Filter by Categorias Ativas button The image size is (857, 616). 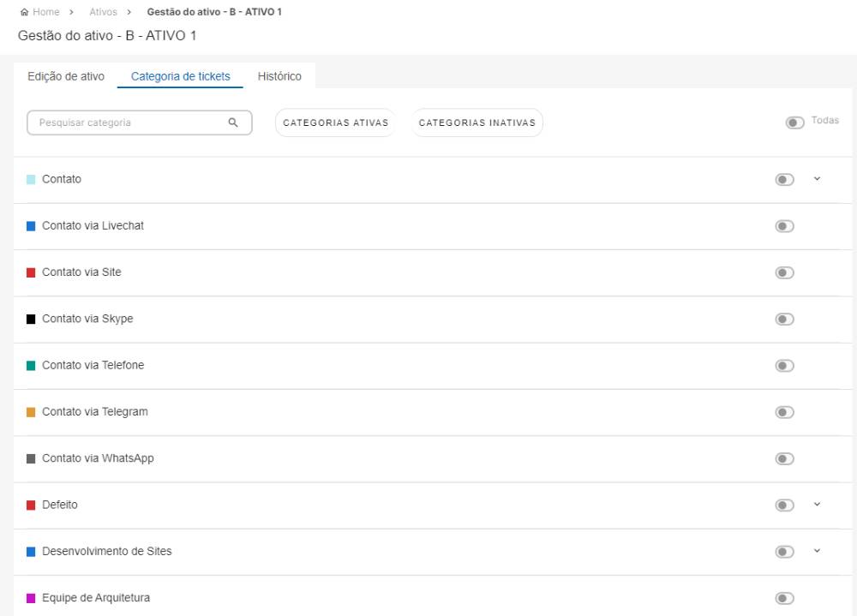tap(335, 123)
